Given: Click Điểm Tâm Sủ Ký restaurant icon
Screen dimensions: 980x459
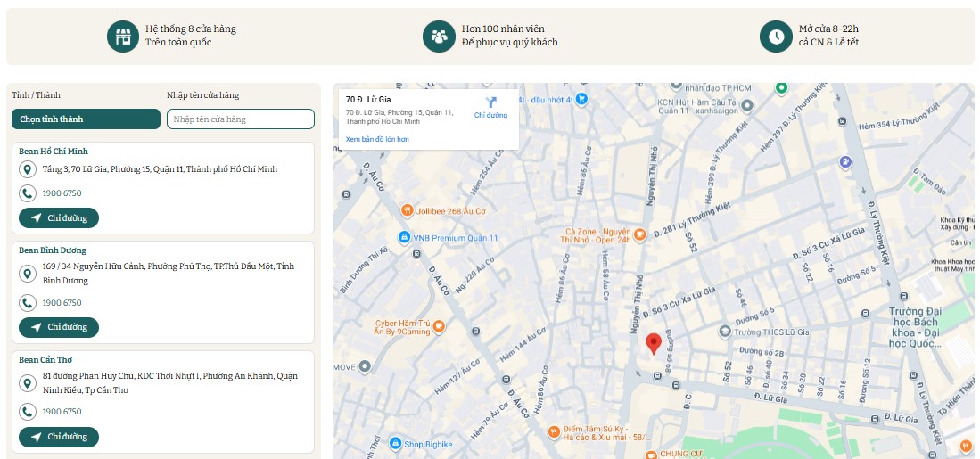Looking at the screenshot, I should click(553, 431).
